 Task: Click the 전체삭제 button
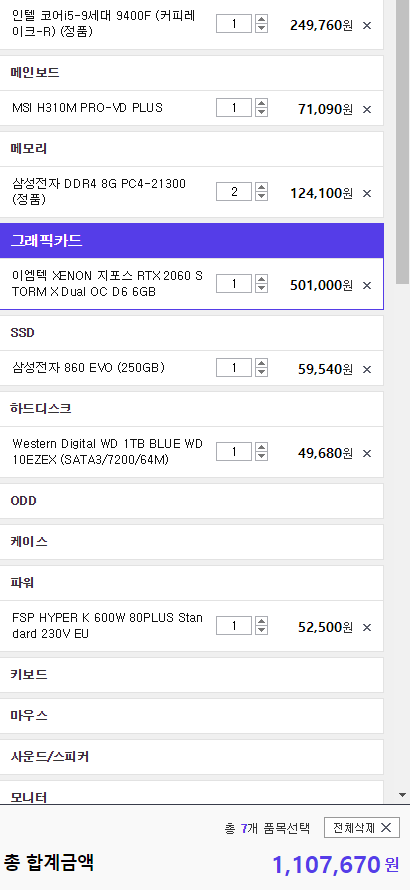coord(362,828)
